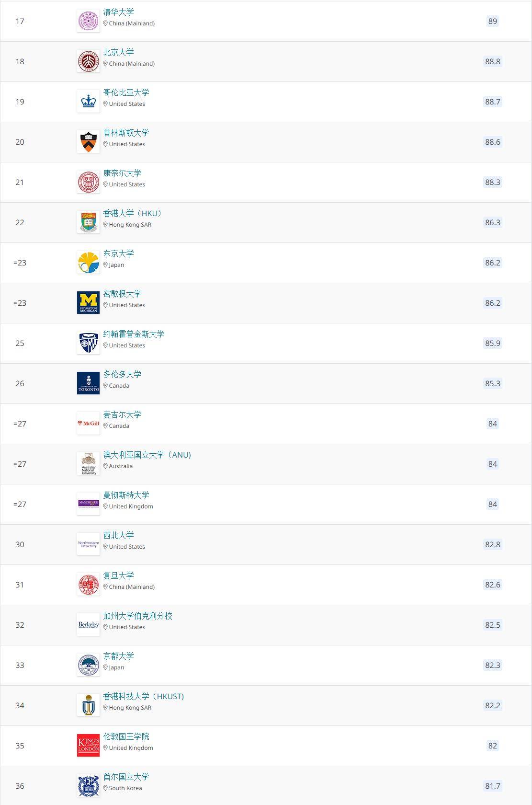Click the Princeton University shield logo
The width and height of the screenshot is (532, 805).
point(88,142)
